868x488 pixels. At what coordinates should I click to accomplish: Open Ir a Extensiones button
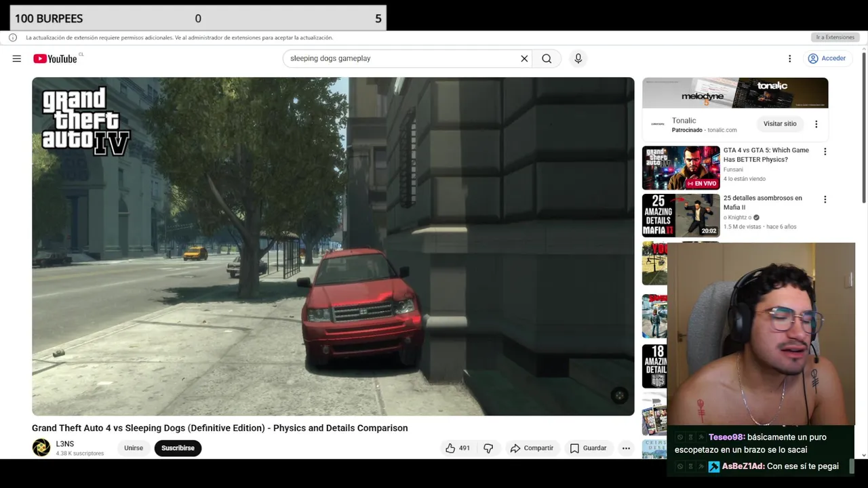835,37
